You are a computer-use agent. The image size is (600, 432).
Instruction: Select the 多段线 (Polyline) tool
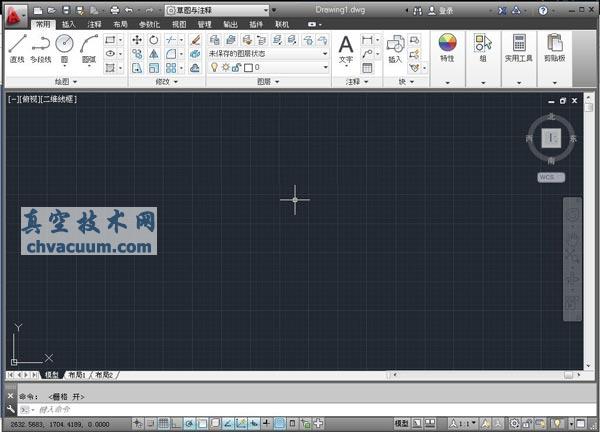[x=40, y=47]
